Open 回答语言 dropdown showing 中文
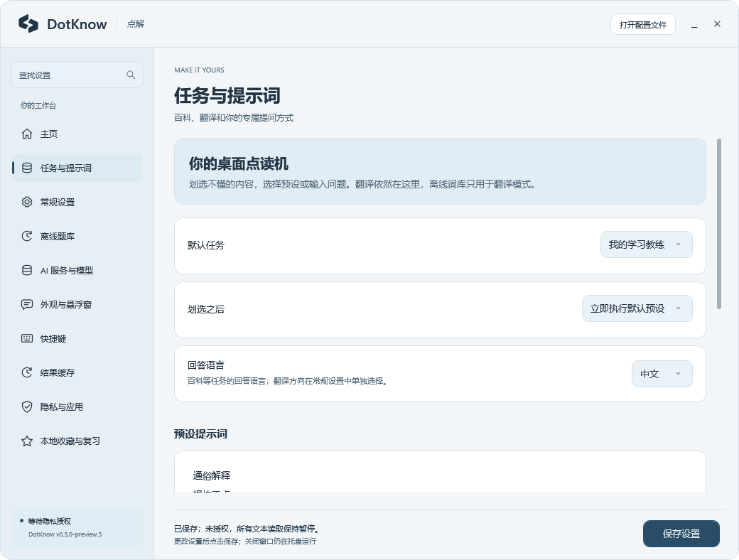The height and width of the screenshot is (560, 739). pyautogui.click(x=662, y=374)
